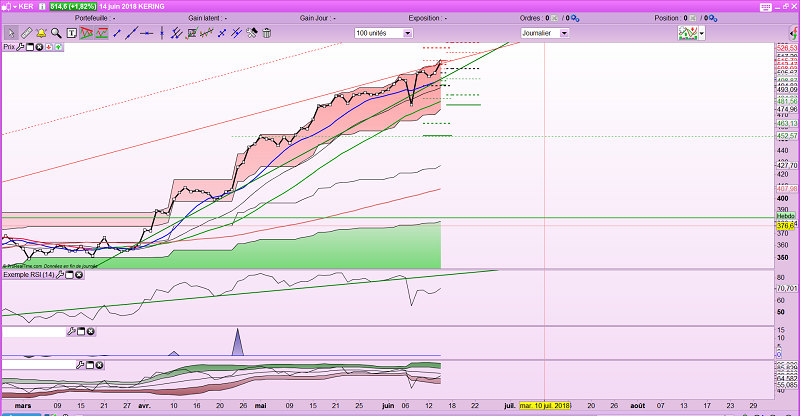Viewport: 800px width, 416px height.
Task: Close the Exemple RSI (14) panel
Action: [79, 275]
